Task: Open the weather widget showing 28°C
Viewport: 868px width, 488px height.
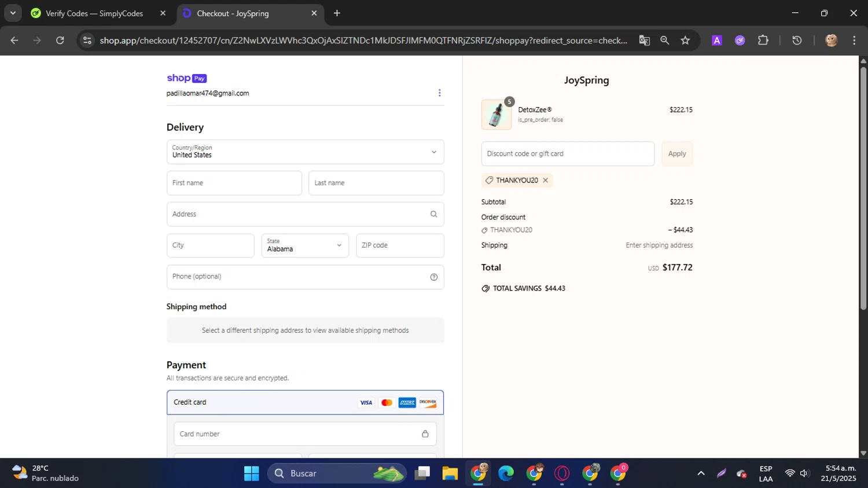Action: 45,474
